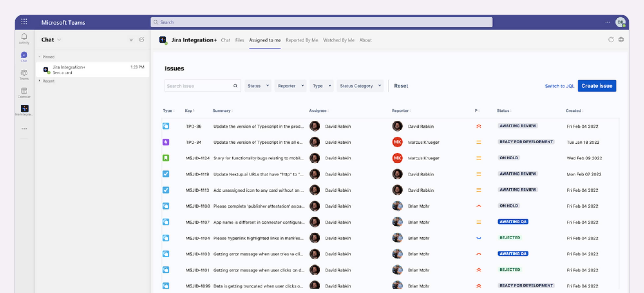Click the purple epic icon for TPD-34
Viewport: 644px width, 293px height.
coord(166,142)
